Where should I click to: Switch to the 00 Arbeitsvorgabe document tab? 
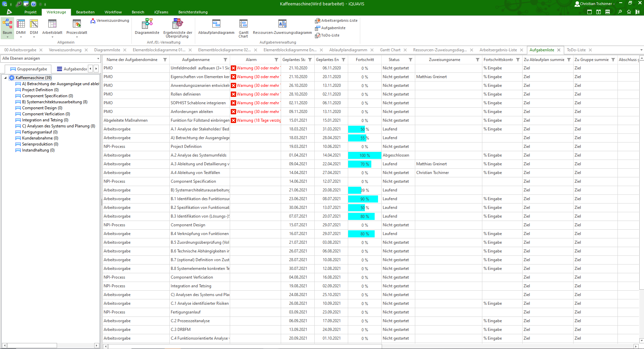[20, 50]
